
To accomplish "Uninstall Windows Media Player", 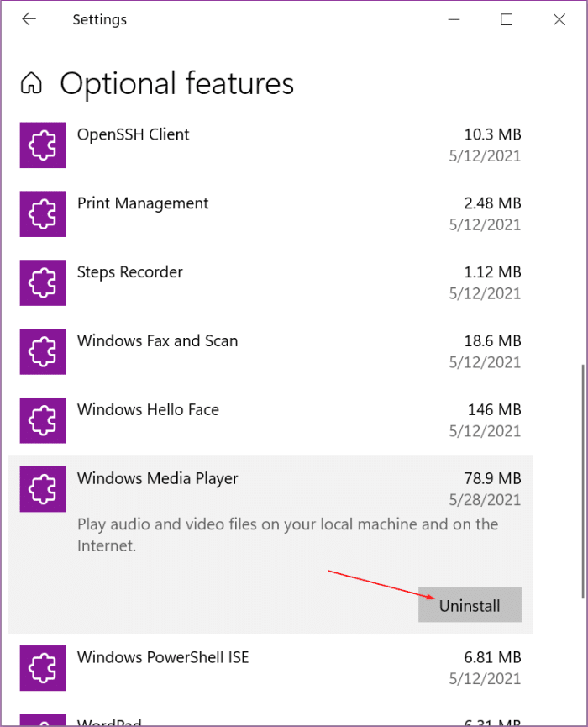I will point(470,604).
